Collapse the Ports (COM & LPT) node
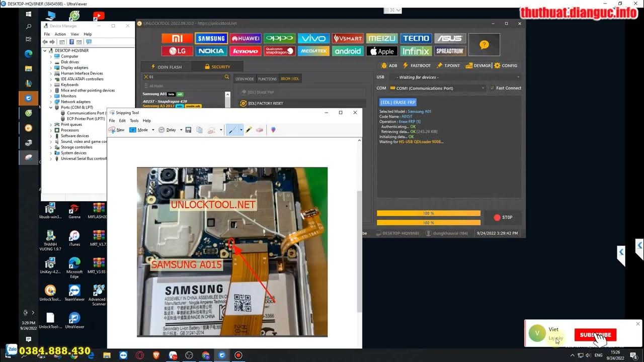 pos(51,107)
